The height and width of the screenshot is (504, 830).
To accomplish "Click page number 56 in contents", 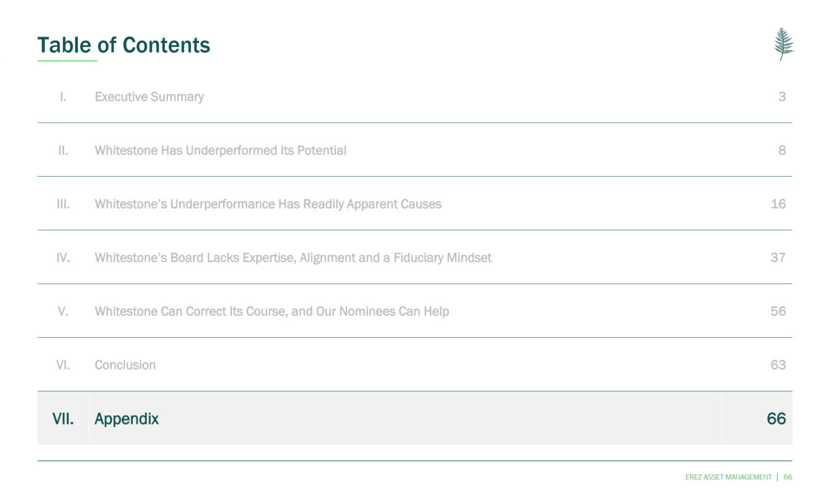I will [x=778, y=311].
